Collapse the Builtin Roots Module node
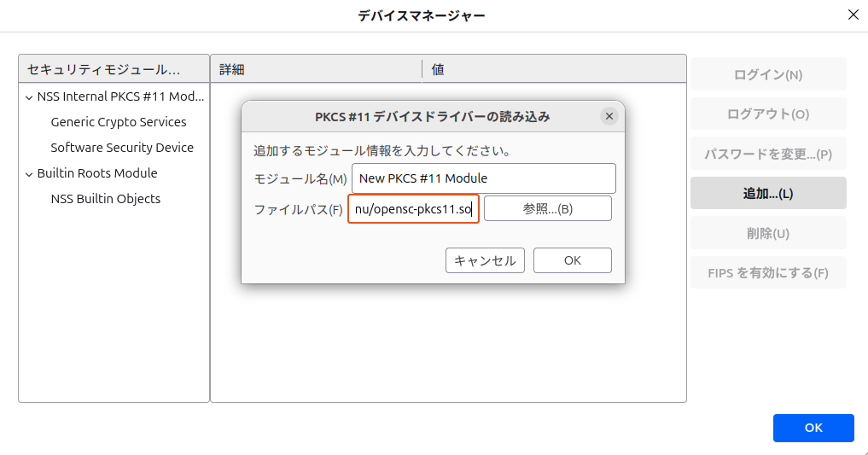Image resolution: width=868 pixels, height=455 pixels. [29, 174]
